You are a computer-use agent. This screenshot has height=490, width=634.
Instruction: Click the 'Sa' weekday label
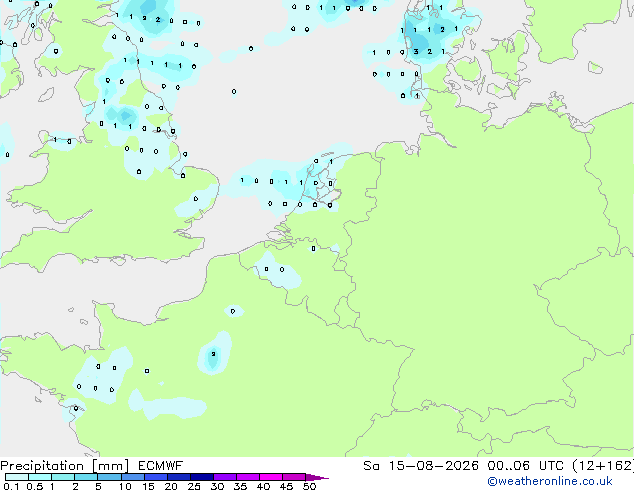coord(372,466)
